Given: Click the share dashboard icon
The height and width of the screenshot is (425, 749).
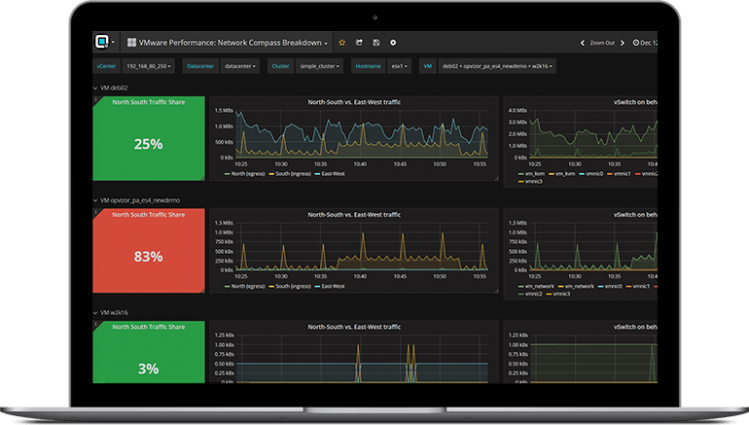Looking at the screenshot, I should (359, 42).
